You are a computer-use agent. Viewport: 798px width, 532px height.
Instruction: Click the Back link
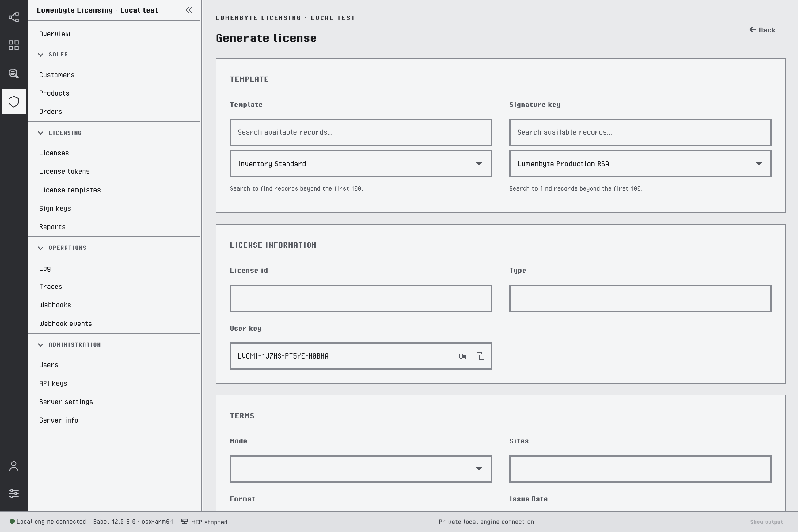point(762,30)
